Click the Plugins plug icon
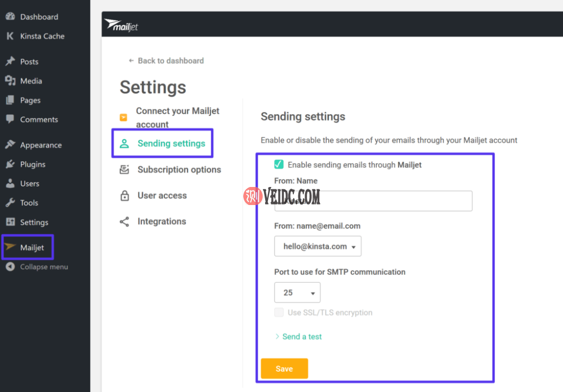The width and height of the screenshot is (563, 392). (x=10, y=164)
